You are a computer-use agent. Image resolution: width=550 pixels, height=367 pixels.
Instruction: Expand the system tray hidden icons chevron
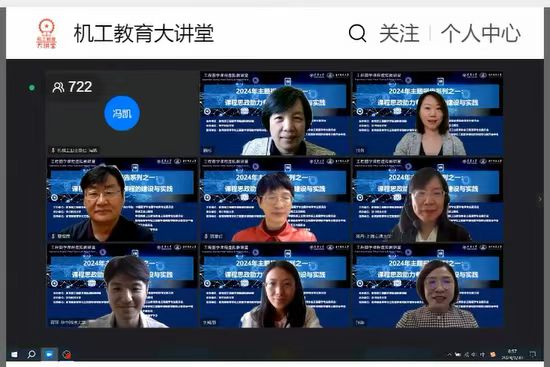point(449,354)
